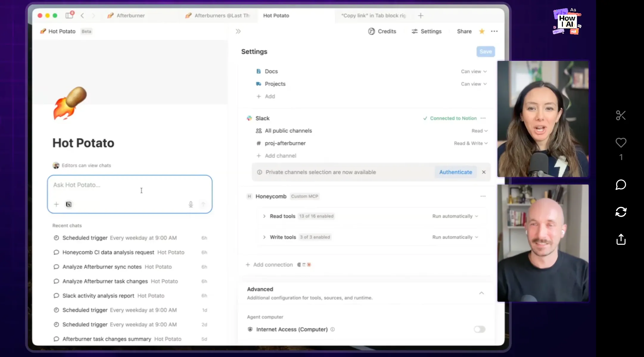Change proj-afterburner Read & Write permission

[x=471, y=143]
